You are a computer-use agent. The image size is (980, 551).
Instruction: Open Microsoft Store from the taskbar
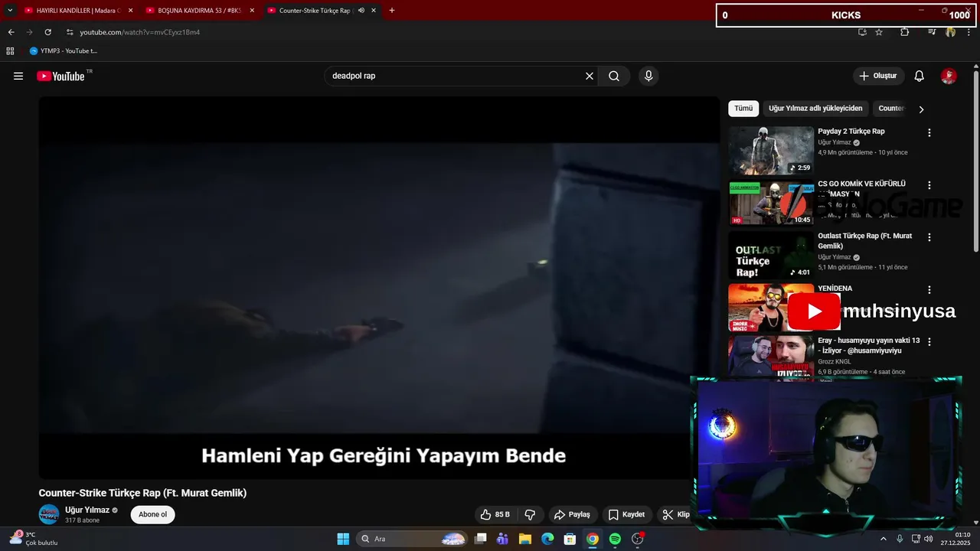click(570, 539)
